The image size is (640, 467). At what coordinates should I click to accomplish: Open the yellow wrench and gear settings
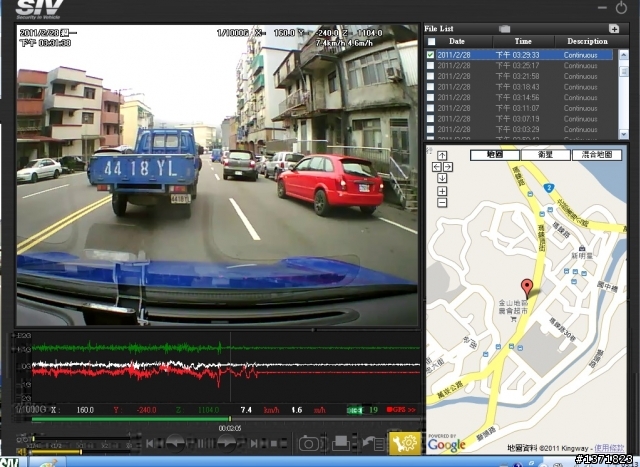point(404,443)
